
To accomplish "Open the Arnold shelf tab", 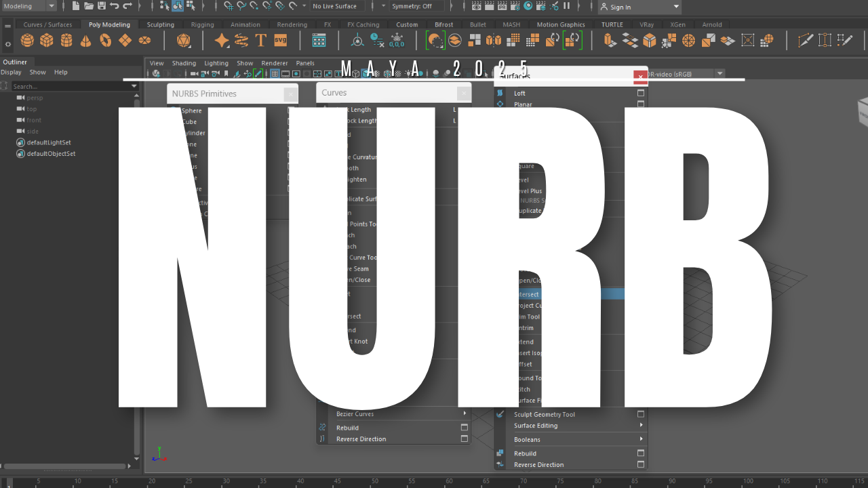I will [712, 24].
